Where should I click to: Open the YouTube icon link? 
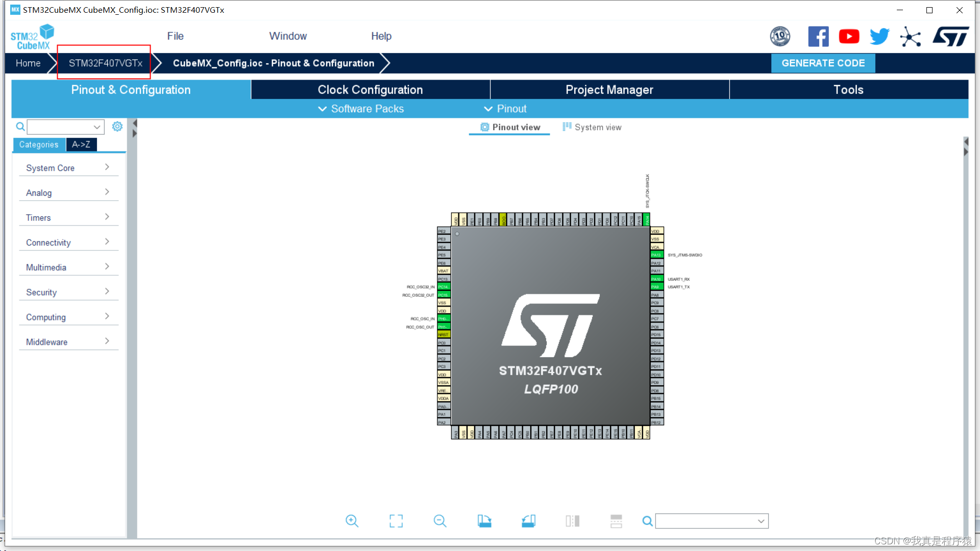[849, 36]
